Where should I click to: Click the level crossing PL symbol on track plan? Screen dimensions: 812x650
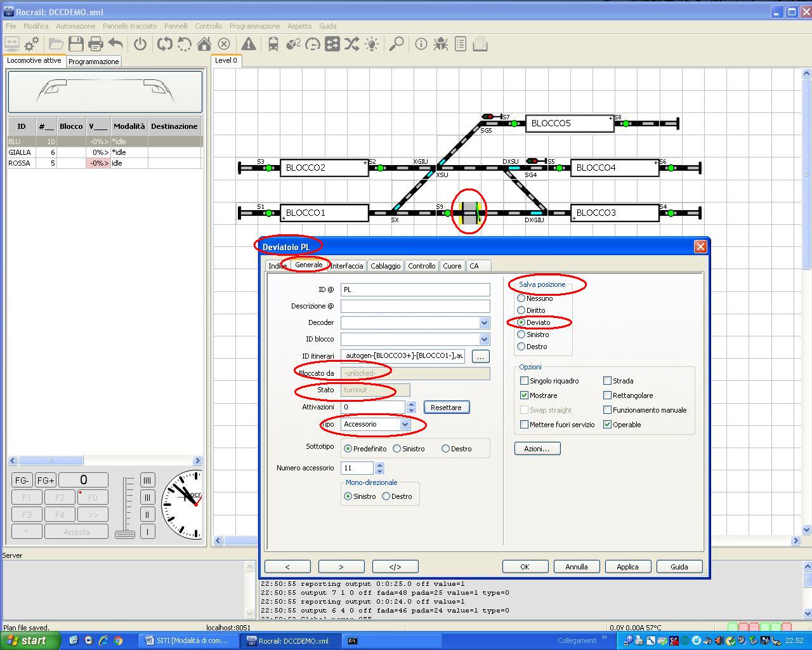(x=469, y=213)
